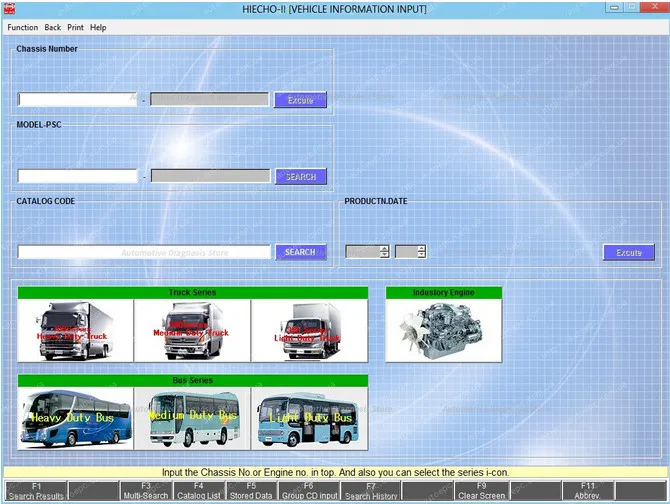Viewport: 670px width, 504px height.
Task: Click Excute button in PRODUCTN.DATE section
Action: pyautogui.click(x=629, y=252)
